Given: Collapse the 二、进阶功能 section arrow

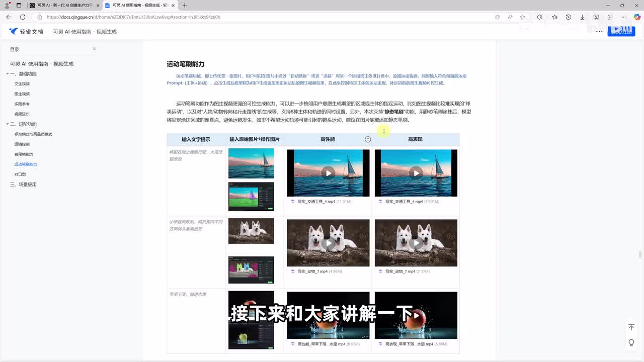Looking at the screenshot, I should [8, 124].
